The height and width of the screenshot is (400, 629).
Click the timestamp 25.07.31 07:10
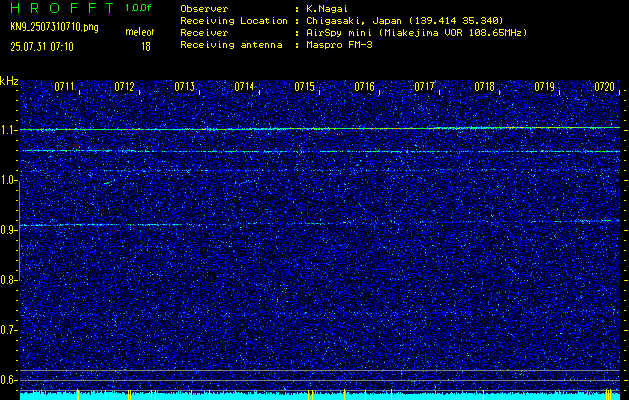42,47
